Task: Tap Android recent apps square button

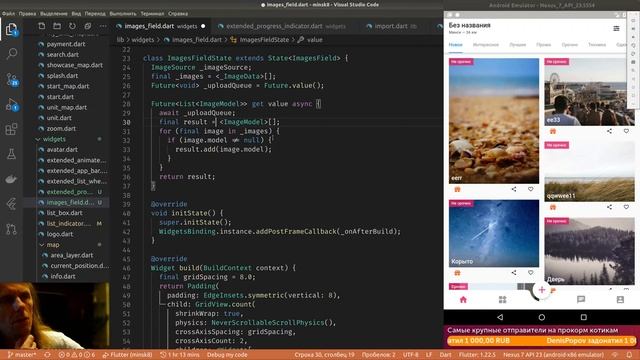Action: [x=584, y=317]
